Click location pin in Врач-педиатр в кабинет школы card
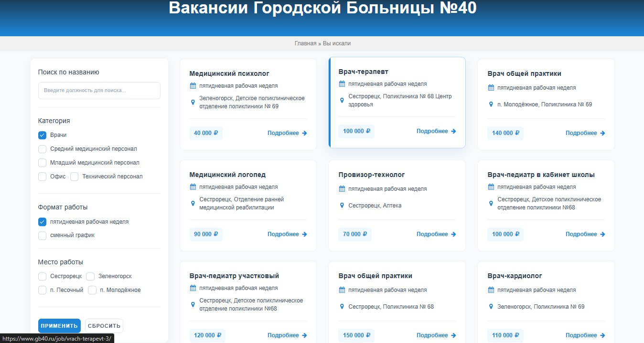 click(491, 204)
